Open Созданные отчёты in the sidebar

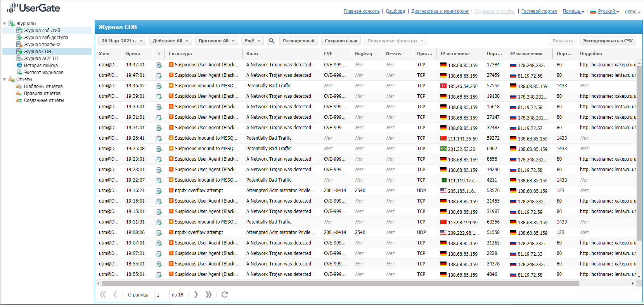click(x=44, y=101)
